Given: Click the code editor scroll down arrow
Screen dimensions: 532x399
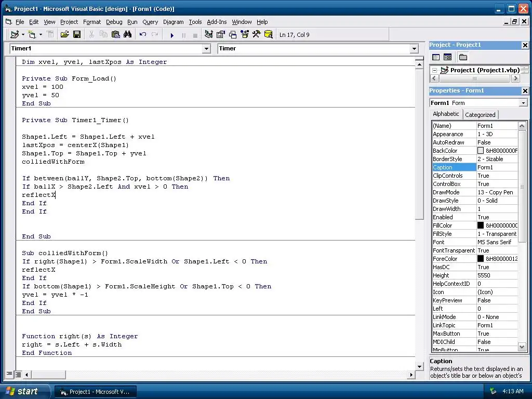Looking at the screenshot, I should tap(419, 366).
